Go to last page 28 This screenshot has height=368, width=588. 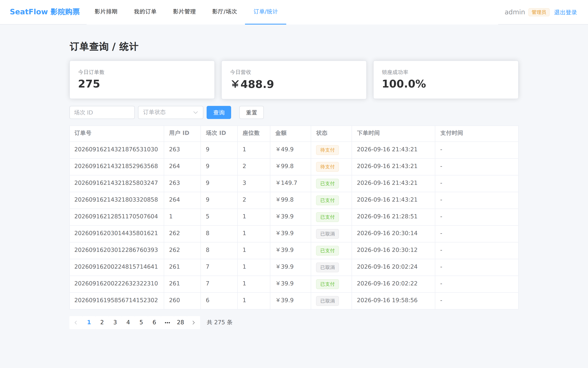pyautogui.click(x=180, y=322)
